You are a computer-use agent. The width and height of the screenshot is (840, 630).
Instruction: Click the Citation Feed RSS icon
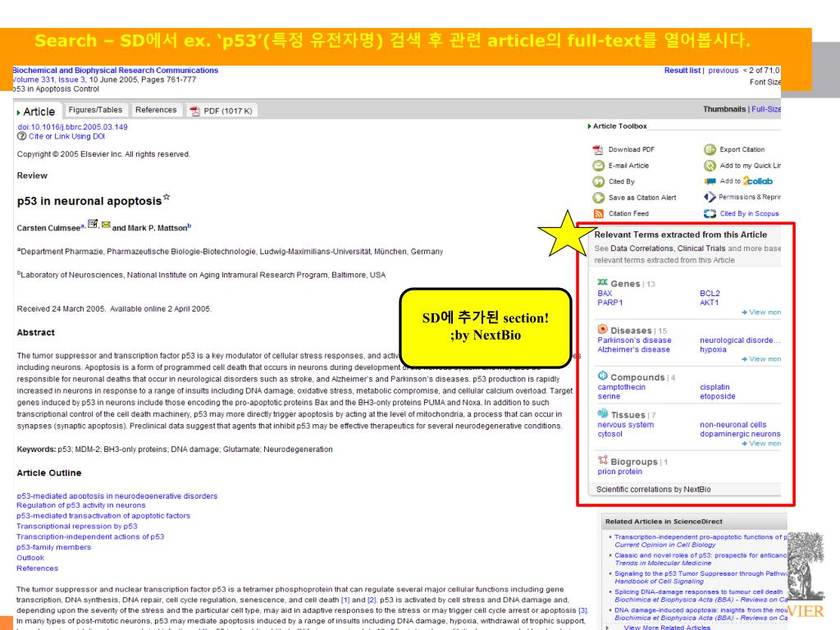[598, 213]
